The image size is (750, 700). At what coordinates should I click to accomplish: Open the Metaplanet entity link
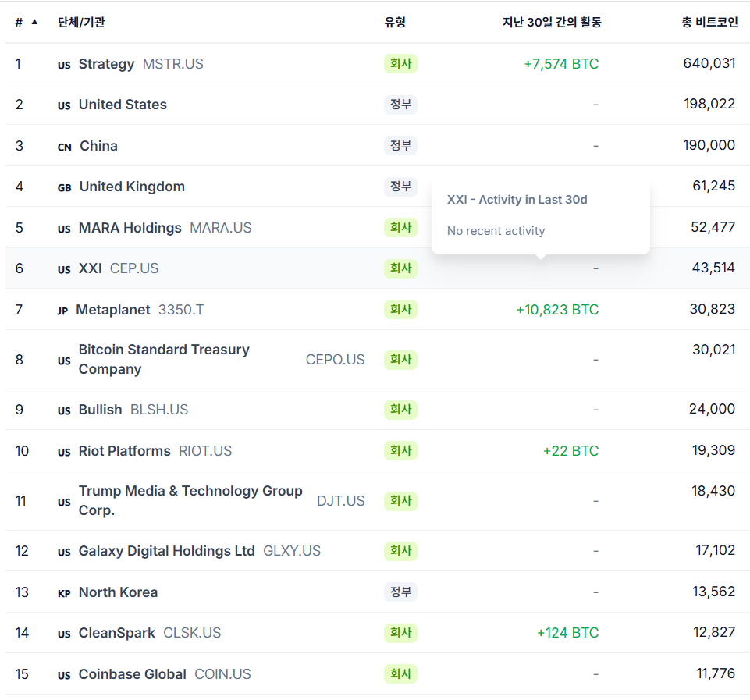pos(112,310)
